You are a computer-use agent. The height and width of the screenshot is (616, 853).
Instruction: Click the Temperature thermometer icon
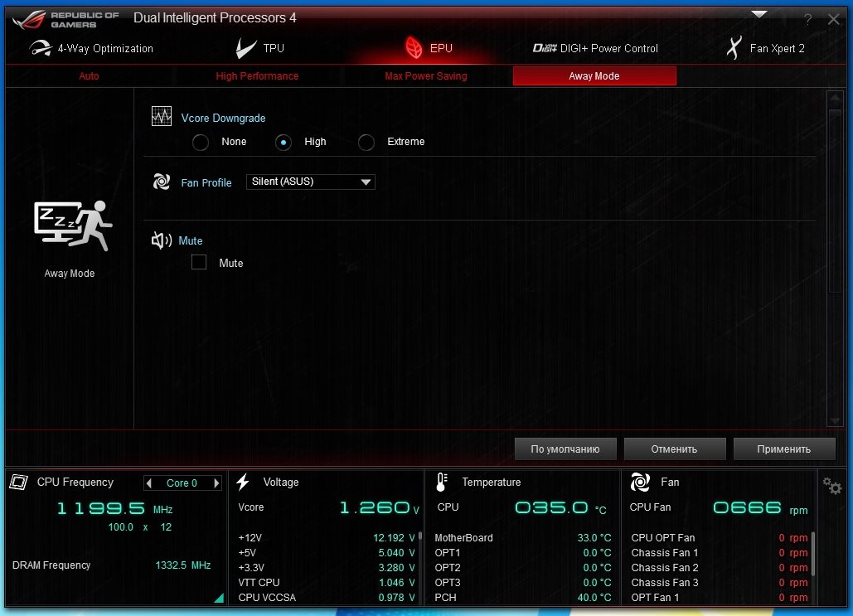442,483
